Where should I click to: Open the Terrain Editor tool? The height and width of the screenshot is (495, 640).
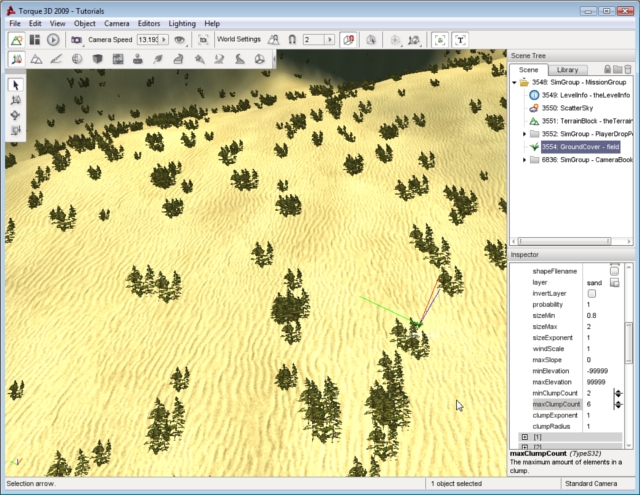pos(37,59)
